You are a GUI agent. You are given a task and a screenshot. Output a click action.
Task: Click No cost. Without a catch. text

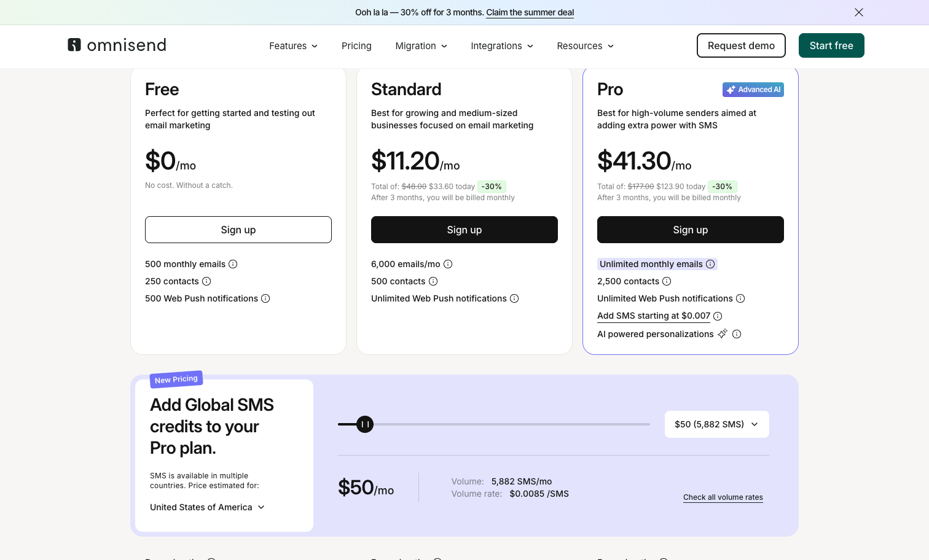[189, 185]
